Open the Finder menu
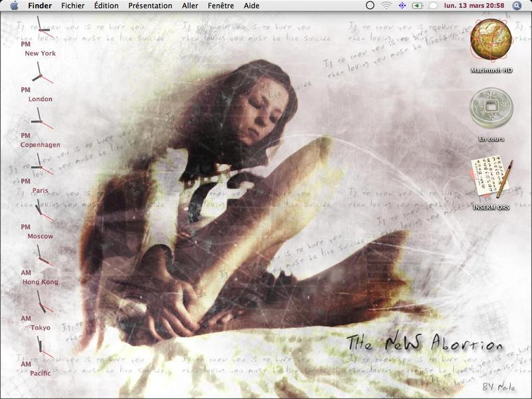Viewport: 532px width, 399px height. pyautogui.click(x=40, y=6)
